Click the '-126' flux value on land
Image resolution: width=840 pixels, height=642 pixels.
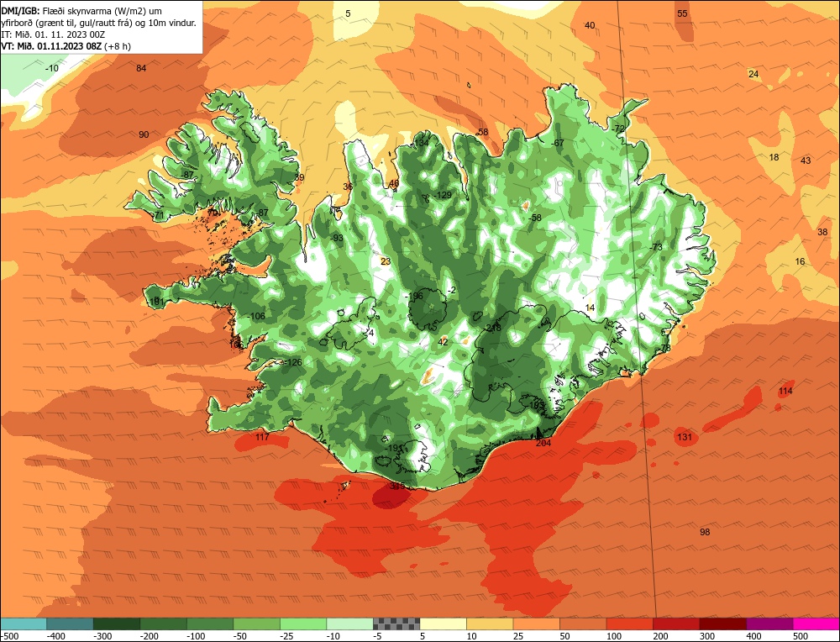[292, 362]
